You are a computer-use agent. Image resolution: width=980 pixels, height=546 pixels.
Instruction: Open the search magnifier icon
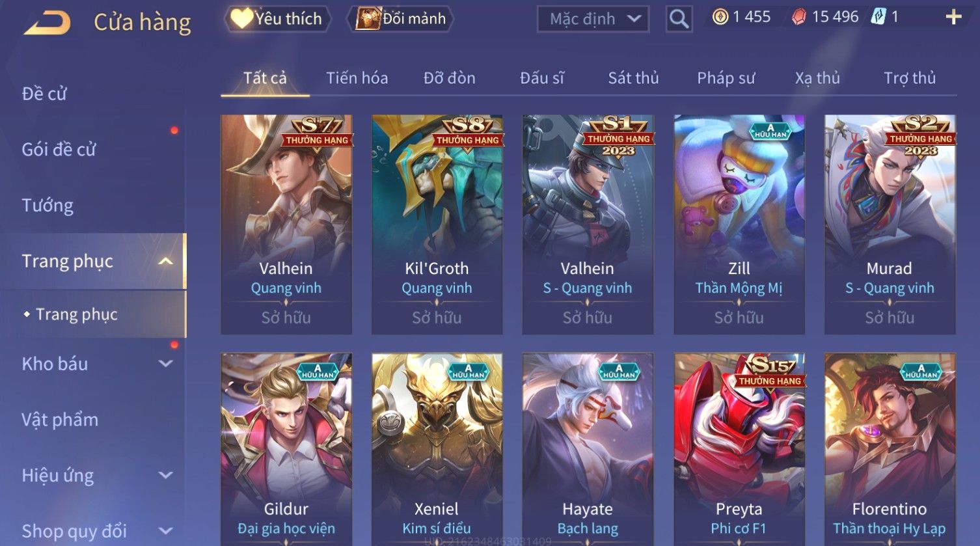point(679,19)
